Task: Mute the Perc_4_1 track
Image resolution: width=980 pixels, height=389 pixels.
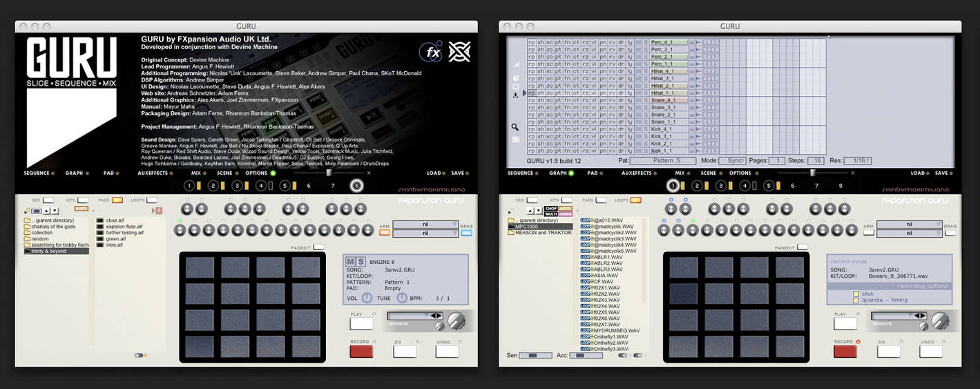Action: point(638,42)
